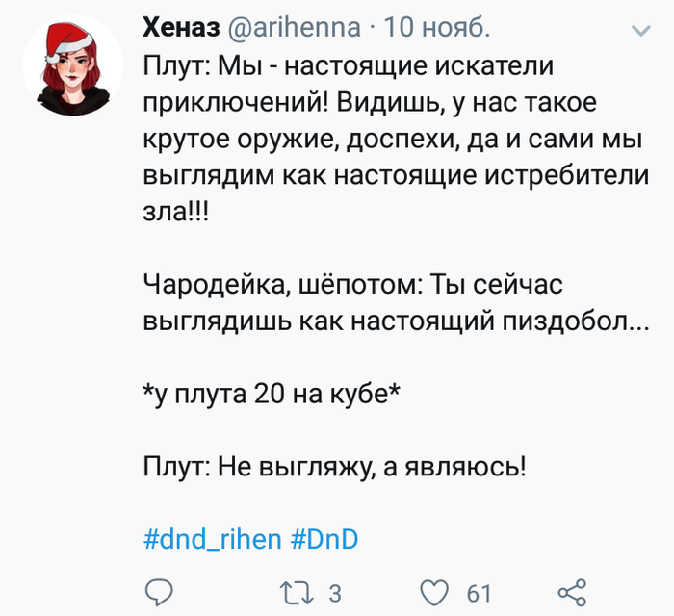Screen dimensions: 674x616
Task: Click the line ending with 'пиздобол...'
Action: pos(395,321)
